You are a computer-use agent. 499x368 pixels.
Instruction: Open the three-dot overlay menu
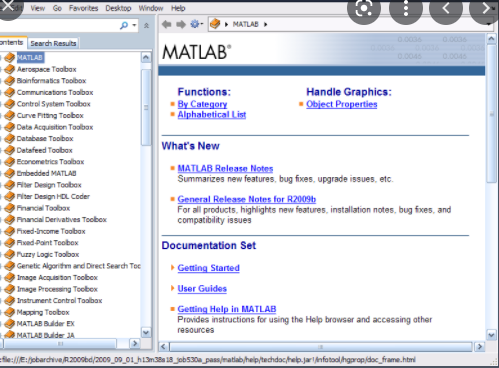406,8
